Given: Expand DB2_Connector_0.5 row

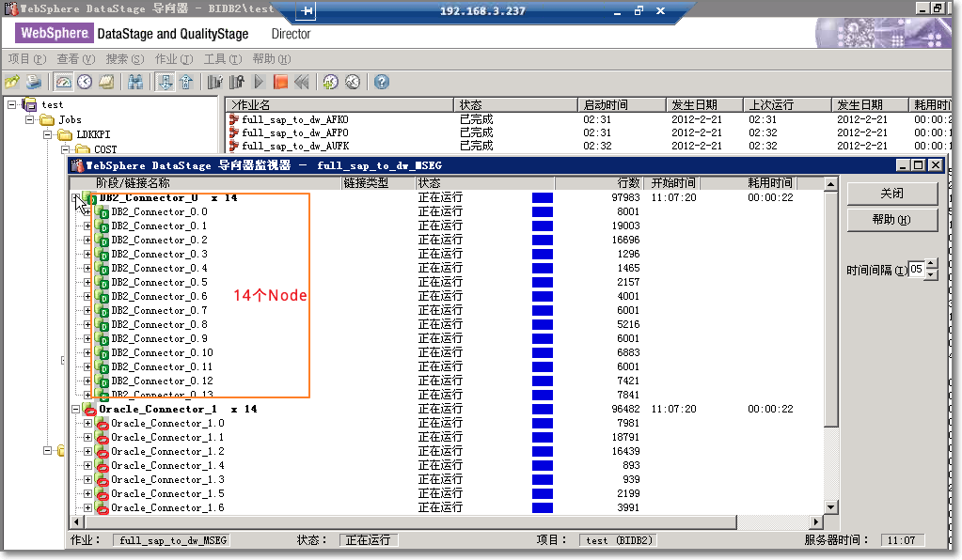Looking at the screenshot, I should [x=87, y=283].
